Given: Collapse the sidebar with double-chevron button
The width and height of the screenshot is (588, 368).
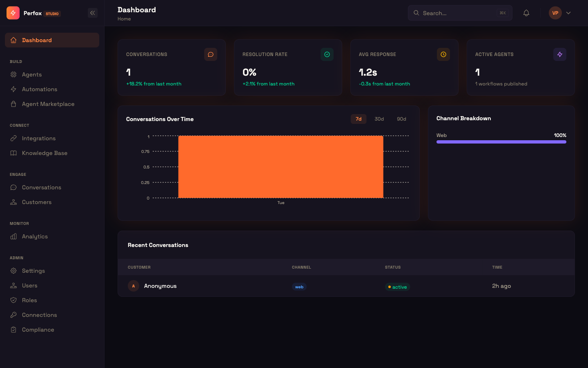Looking at the screenshot, I should pos(93,13).
